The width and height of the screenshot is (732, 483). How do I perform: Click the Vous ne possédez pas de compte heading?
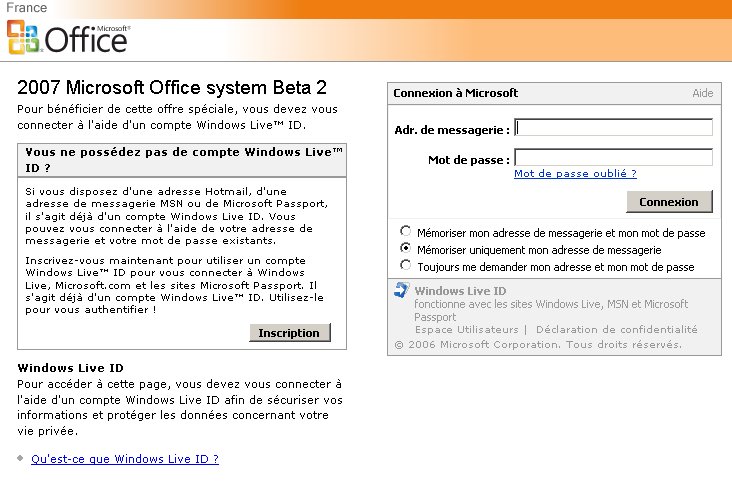pyautogui.click(x=184, y=160)
